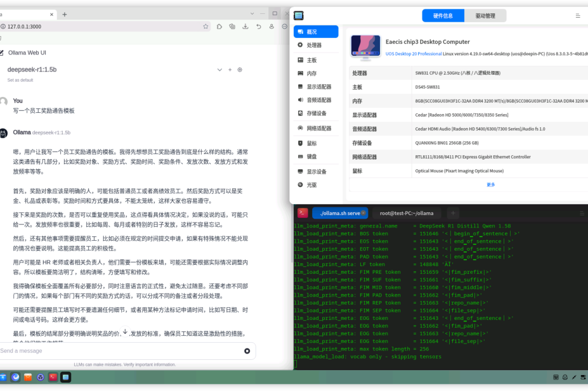This screenshot has height=391, width=588.
Task: Expand the browser tab list chevron
Action: pyautogui.click(x=252, y=14)
